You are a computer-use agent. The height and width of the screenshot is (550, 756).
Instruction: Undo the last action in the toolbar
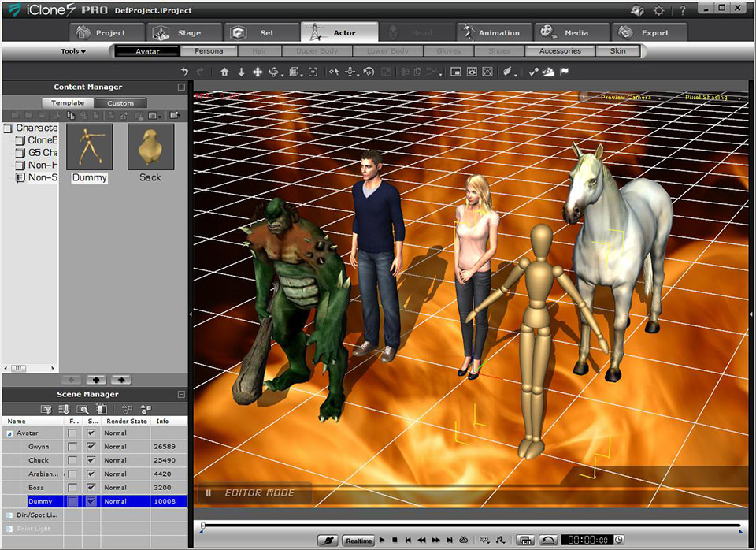click(x=184, y=72)
